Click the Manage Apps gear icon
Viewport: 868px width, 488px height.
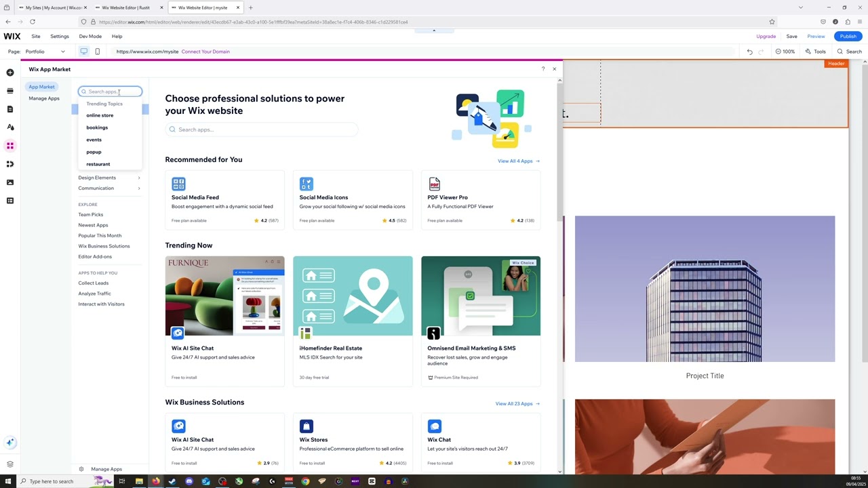pyautogui.click(x=81, y=469)
